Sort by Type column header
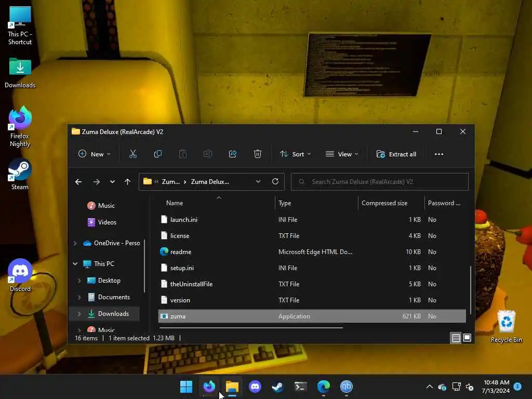Image resolution: width=532 pixels, height=399 pixels. pos(285,203)
